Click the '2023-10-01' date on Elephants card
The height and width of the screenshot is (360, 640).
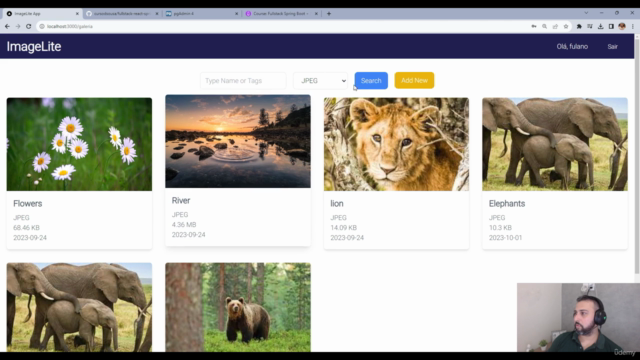pos(505,238)
